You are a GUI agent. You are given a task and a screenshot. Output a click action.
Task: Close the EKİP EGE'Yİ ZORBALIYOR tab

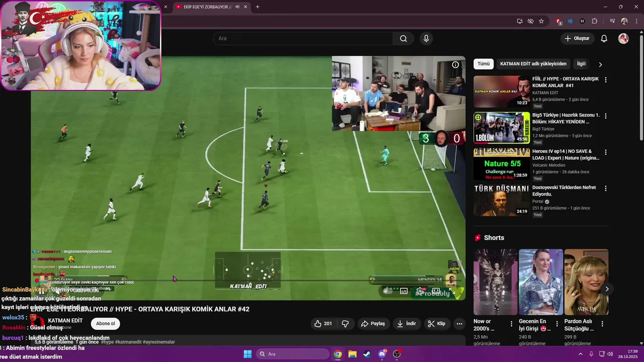(x=246, y=7)
